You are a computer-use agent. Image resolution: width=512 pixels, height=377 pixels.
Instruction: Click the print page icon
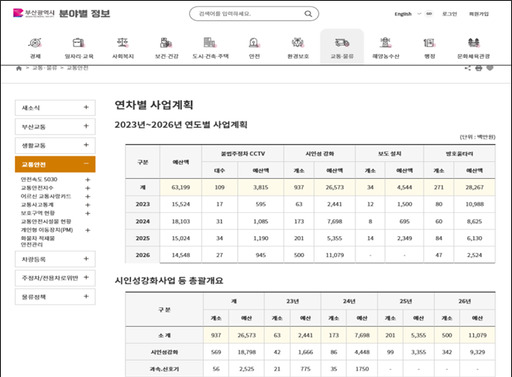[479, 68]
